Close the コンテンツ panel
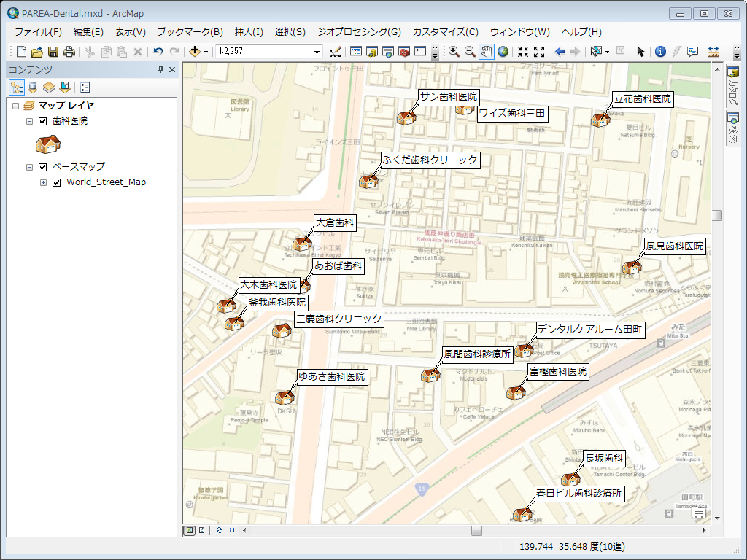This screenshot has width=747, height=560. (x=172, y=69)
